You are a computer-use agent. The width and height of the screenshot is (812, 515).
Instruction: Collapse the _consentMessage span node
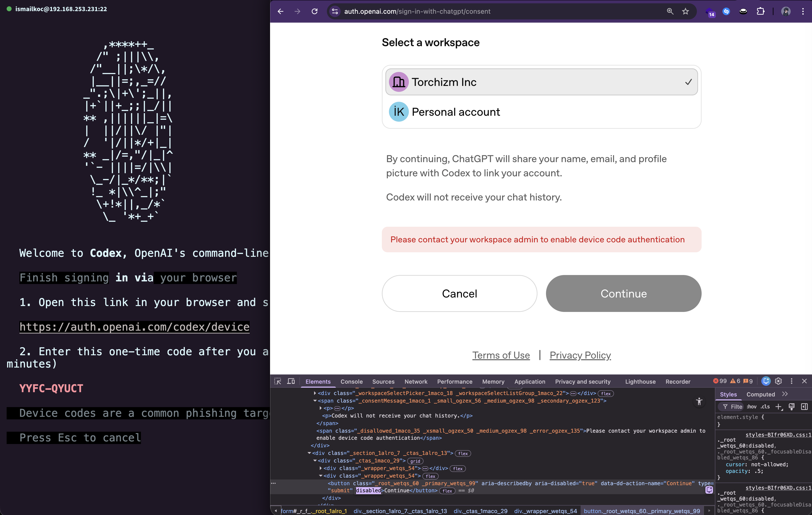[315, 400]
